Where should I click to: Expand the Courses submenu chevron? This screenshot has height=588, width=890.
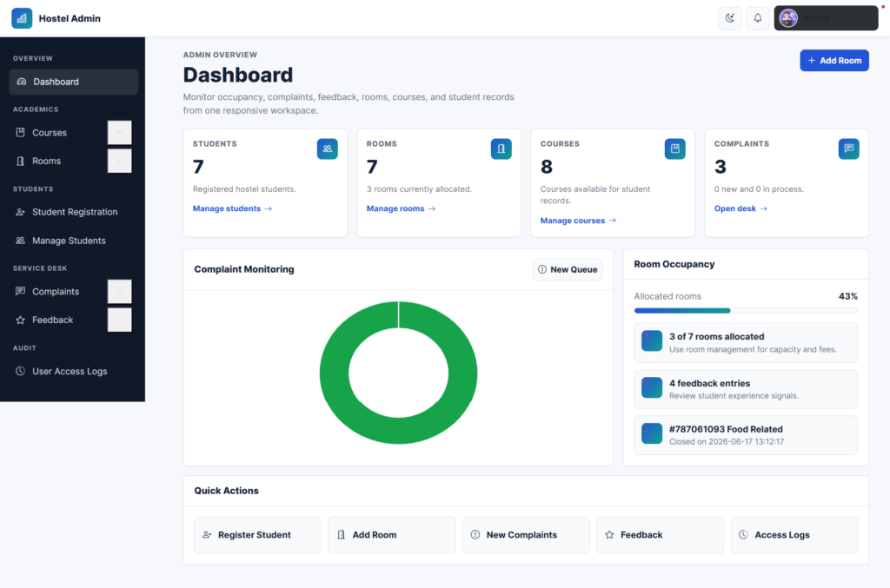click(x=119, y=133)
